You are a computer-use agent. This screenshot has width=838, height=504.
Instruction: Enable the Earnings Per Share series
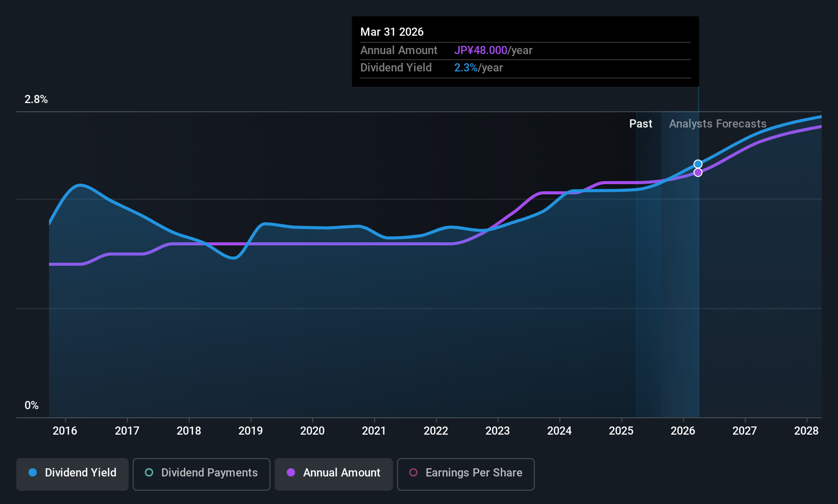click(x=465, y=474)
